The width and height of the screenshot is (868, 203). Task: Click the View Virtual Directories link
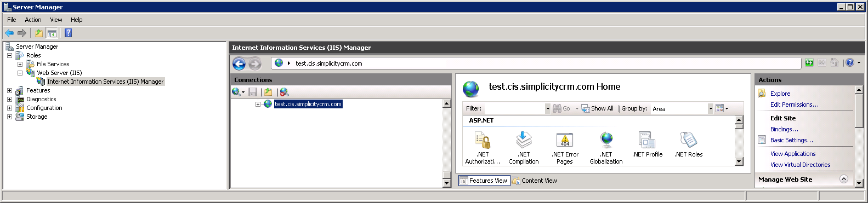click(800, 165)
